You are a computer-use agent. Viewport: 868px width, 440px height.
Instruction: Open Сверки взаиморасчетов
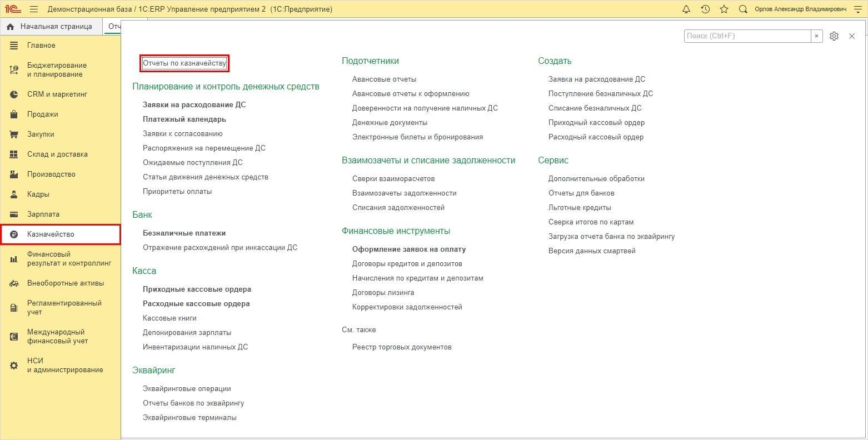click(393, 179)
